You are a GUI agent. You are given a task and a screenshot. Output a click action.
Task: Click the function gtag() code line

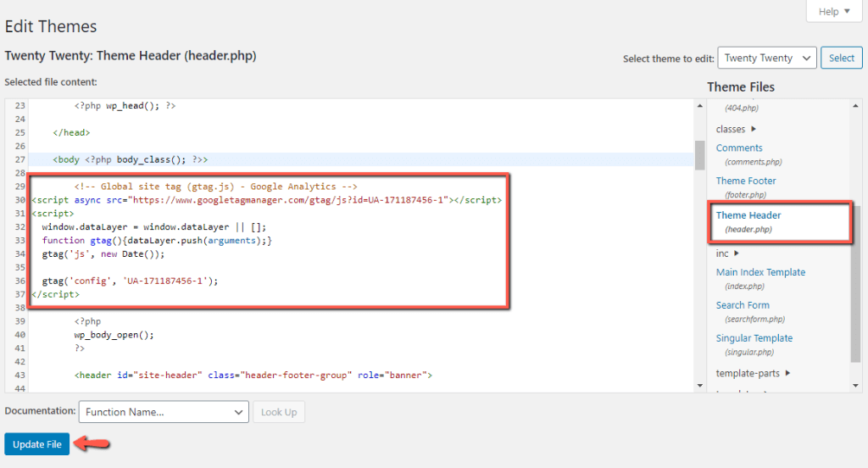pos(157,241)
